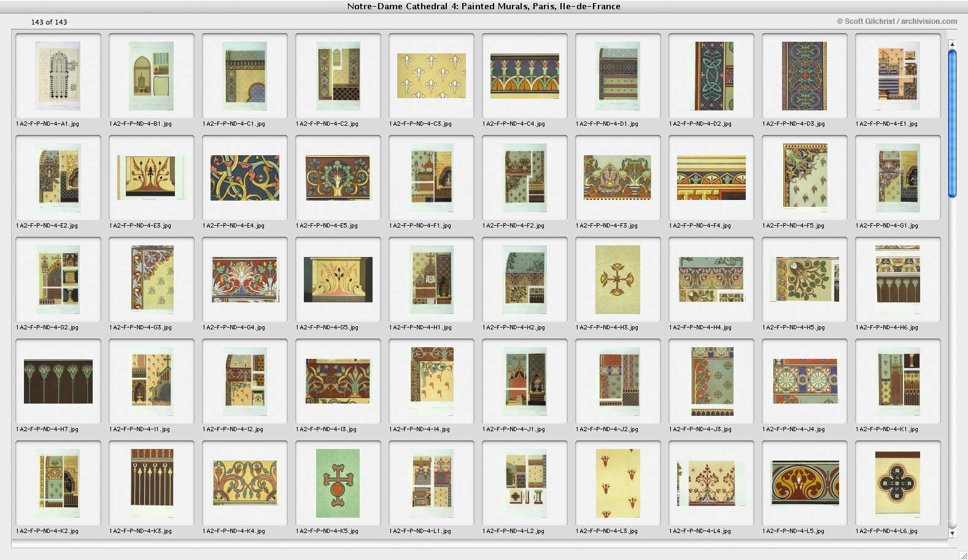This screenshot has width=968, height=560.
Task: Open thumbnail 1A2-F-P-ND-4-I1.jpg
Action: (152, 381)
